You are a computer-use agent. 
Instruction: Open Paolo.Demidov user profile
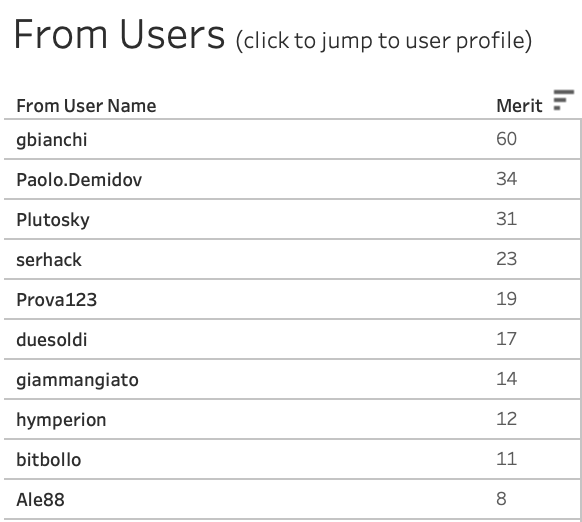[79, 180]
